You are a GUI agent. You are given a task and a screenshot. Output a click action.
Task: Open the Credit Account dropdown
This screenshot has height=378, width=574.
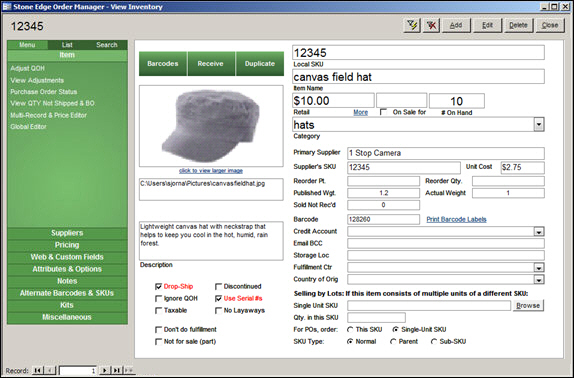538,232
